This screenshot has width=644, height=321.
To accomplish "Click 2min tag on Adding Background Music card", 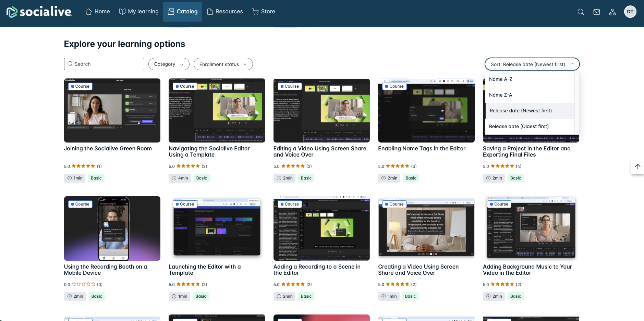I will tap(494, 296).
